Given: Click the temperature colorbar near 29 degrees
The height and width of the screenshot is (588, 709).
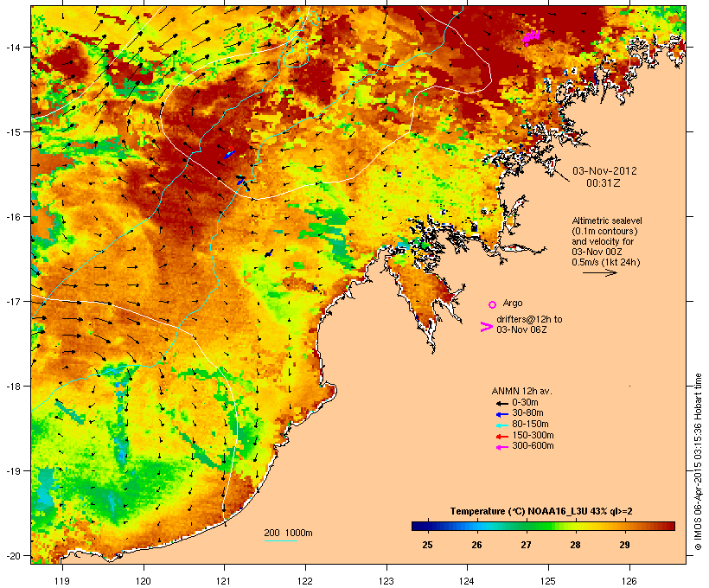Looking at the screenshot, I should point(624,526).
